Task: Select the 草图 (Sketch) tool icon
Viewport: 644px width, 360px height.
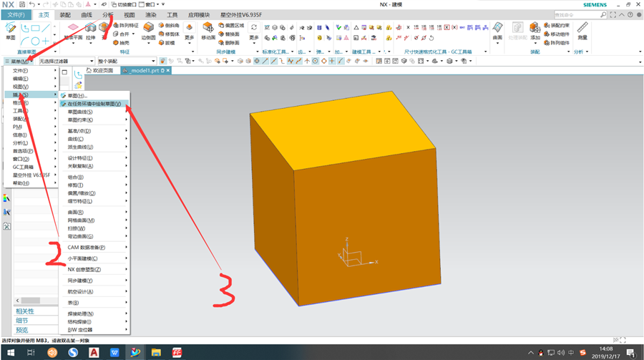Action: [11, 29]
